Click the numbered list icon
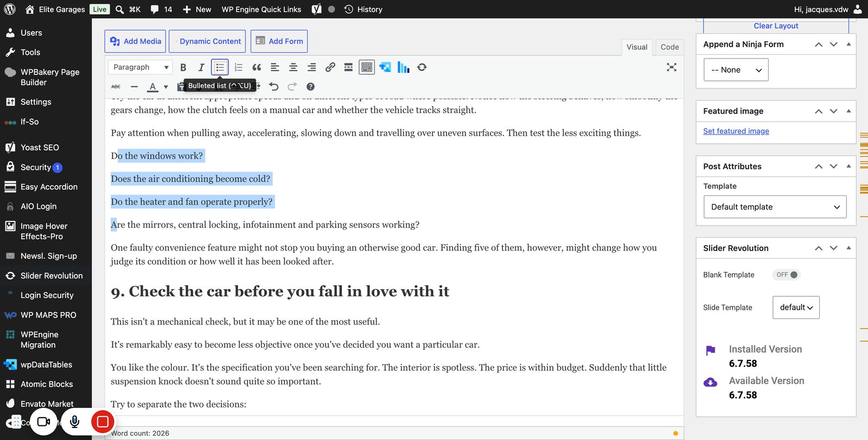The height and width of the screenshot is (440, 868). tap(238, 67)
